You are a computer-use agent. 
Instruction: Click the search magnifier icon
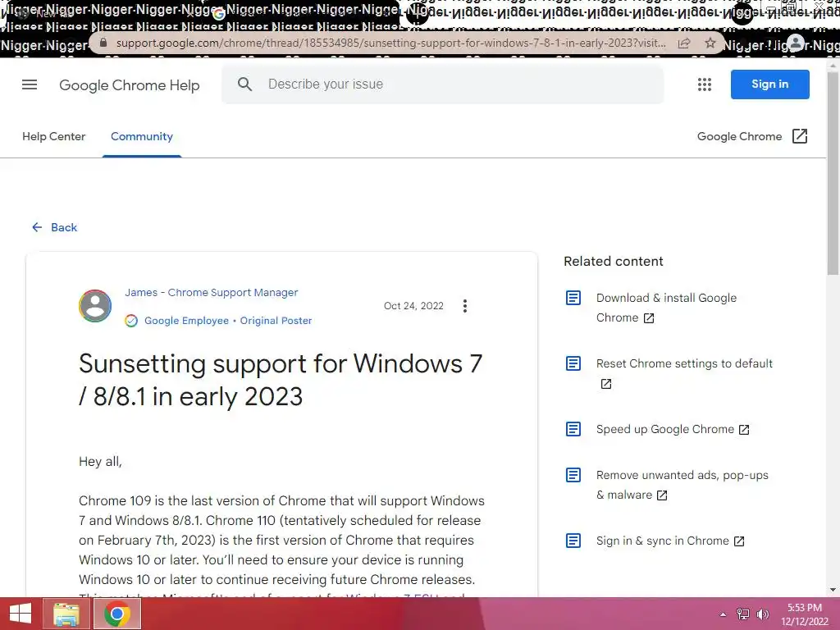pos(244,84)
